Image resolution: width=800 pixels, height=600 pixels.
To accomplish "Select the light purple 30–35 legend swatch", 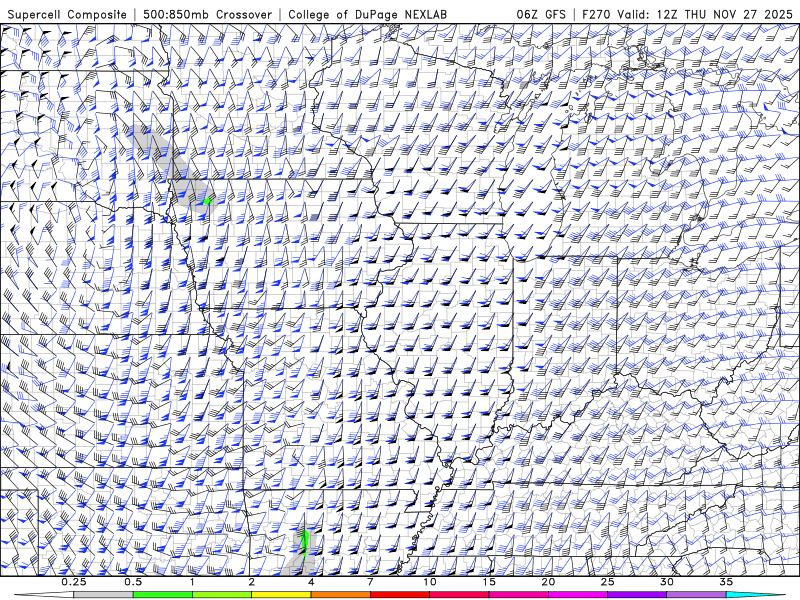I will click(x=696, y=595).
